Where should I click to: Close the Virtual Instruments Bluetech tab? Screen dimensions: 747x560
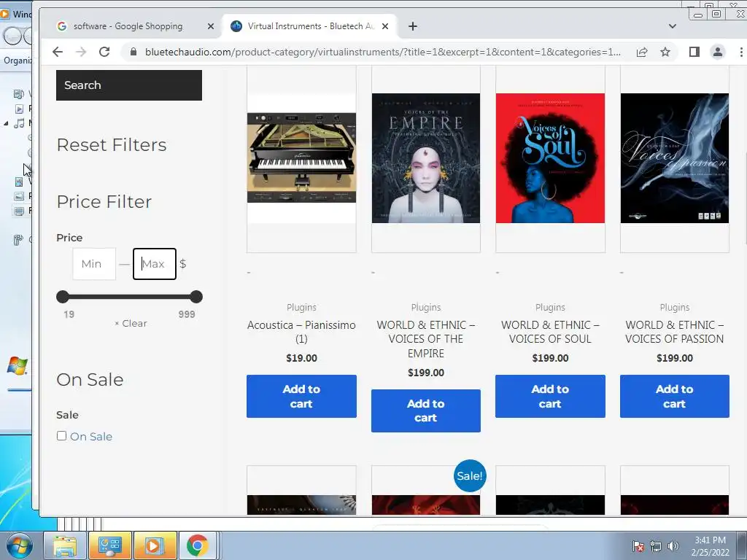tap(385, 26)
